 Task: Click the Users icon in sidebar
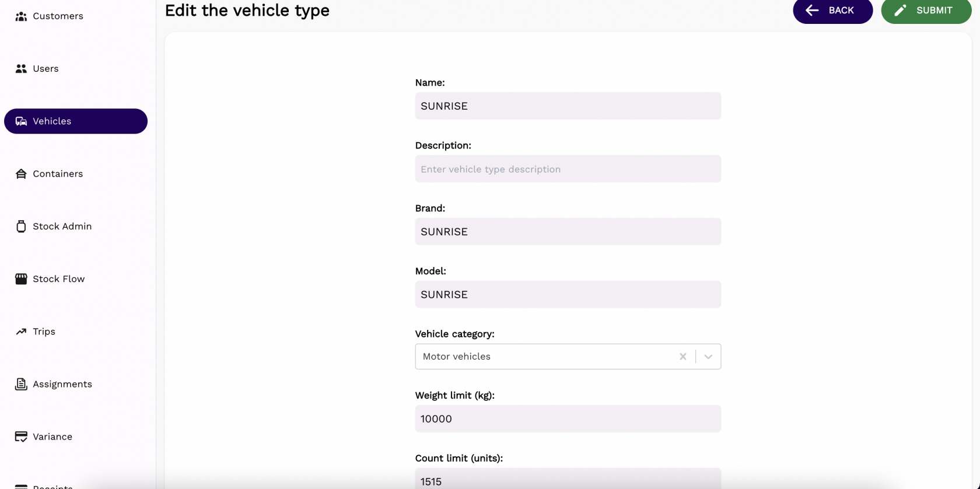[x=21, y=69]
